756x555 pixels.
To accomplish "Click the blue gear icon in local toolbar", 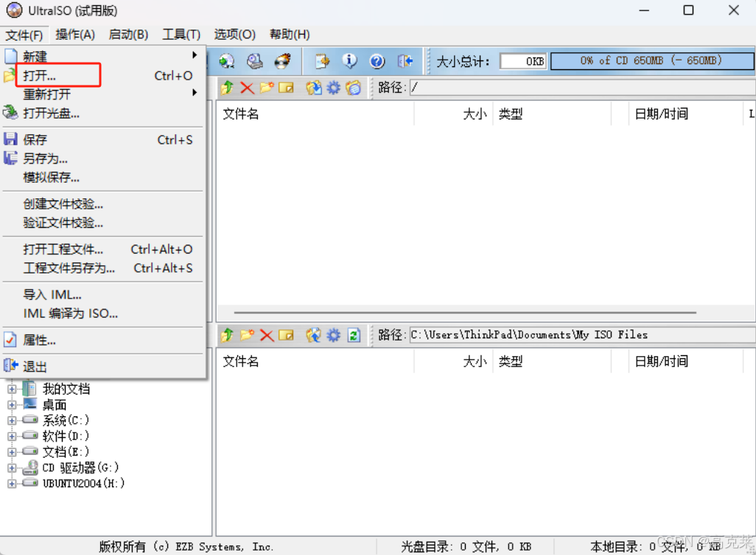I will (333, 335).
